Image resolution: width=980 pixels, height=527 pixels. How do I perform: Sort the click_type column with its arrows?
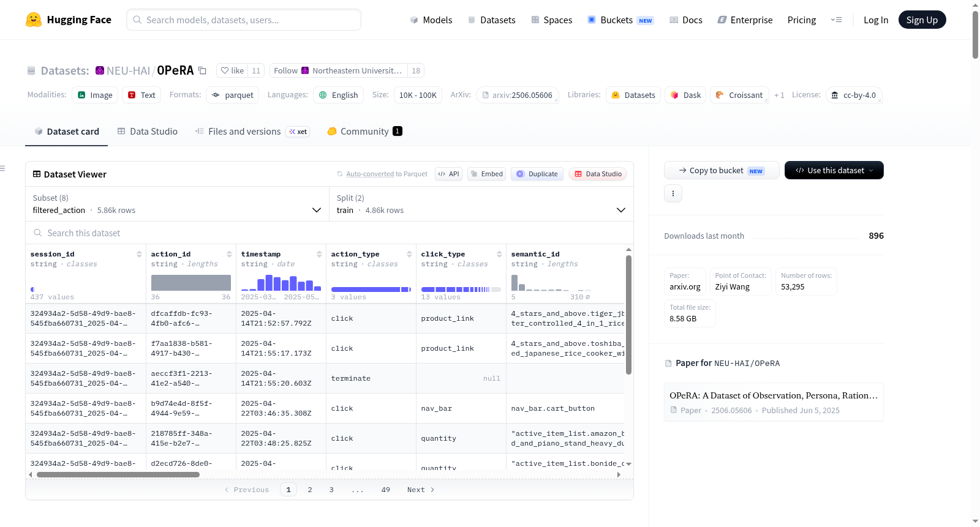coord(499,254)
